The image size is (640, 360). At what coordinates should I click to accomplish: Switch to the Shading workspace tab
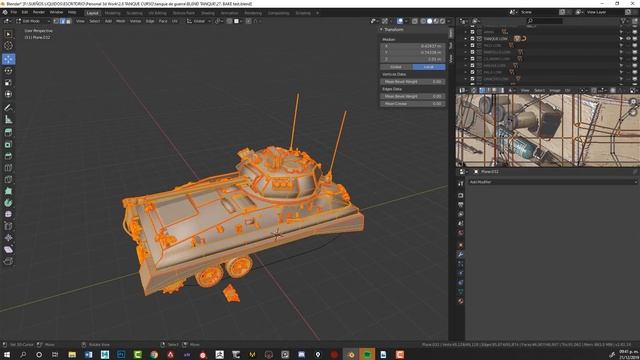point(207,13)
